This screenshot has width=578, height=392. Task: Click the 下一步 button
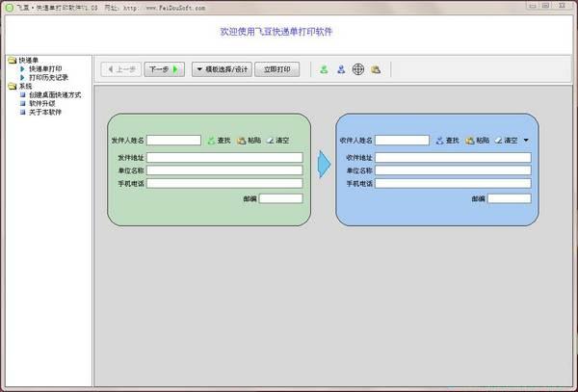(164, 69)
